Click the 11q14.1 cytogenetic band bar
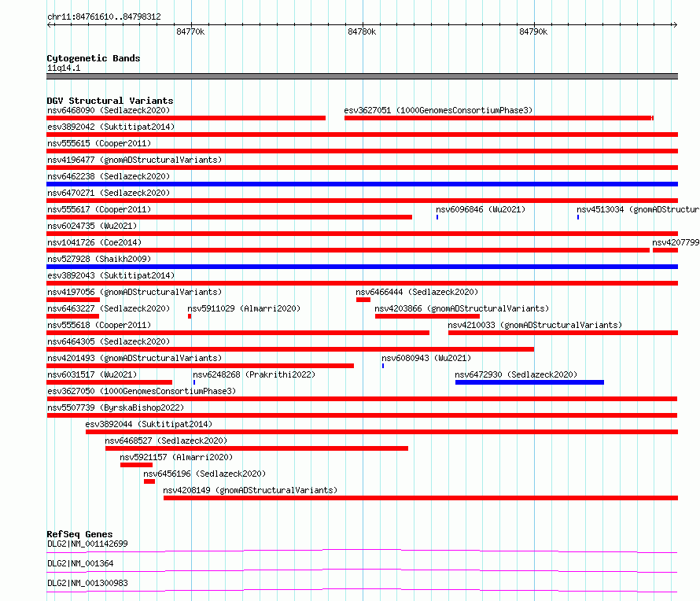 (x=362, y=76)
